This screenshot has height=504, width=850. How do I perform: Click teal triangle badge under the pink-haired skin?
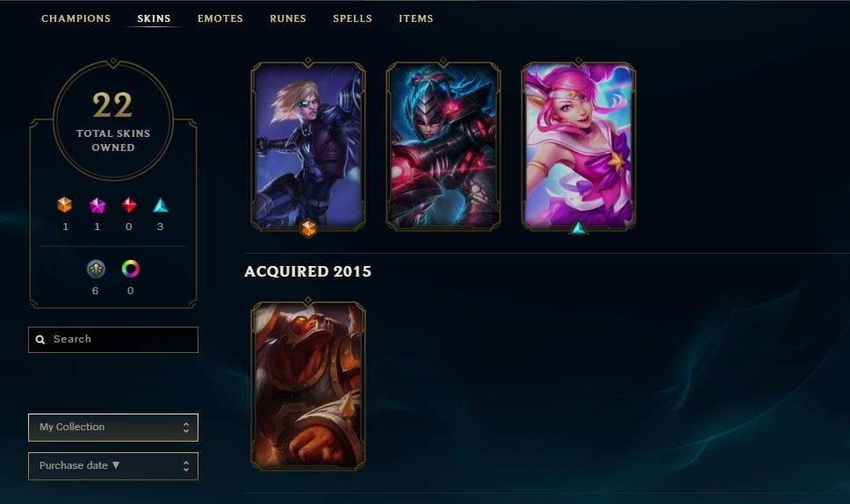click(579, 227)
